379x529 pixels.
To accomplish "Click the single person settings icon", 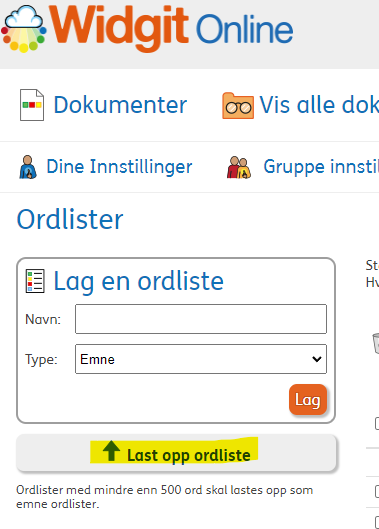I will pyautogui.click(x=28, y=167).
